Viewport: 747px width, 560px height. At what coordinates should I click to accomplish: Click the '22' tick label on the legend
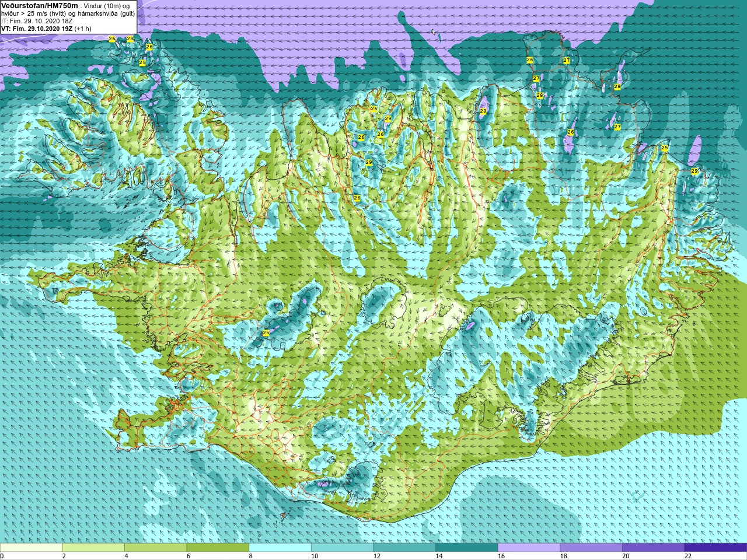pos(688,556)
